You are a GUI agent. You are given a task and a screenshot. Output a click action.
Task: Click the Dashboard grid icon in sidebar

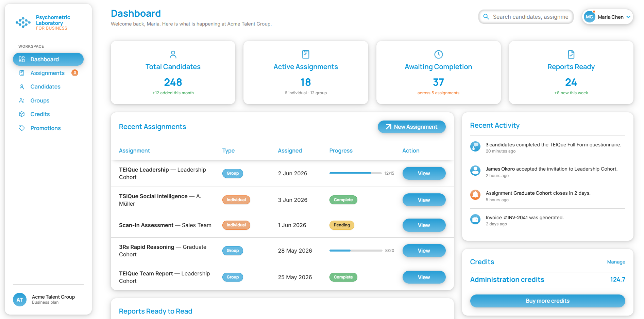[22, 59]
